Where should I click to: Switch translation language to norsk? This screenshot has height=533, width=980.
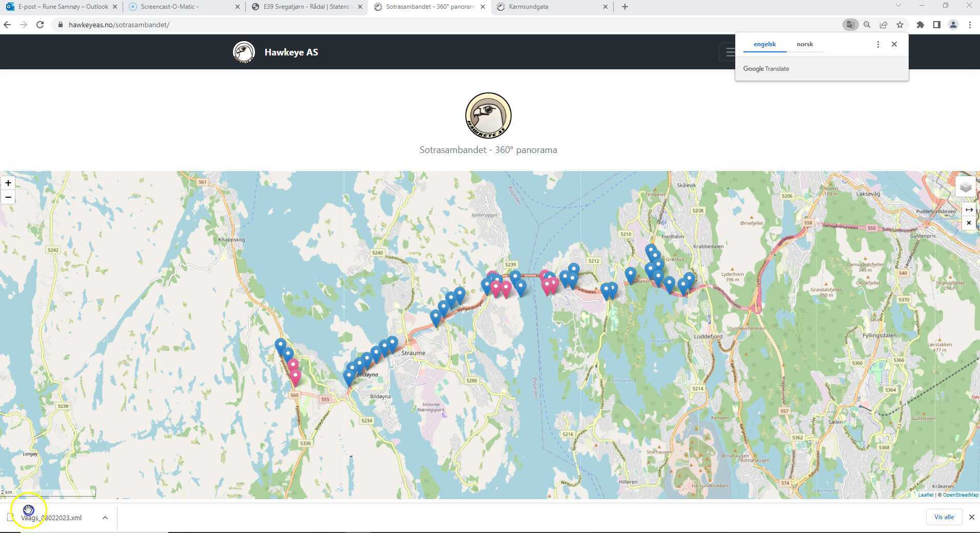(x=805, y=44)
